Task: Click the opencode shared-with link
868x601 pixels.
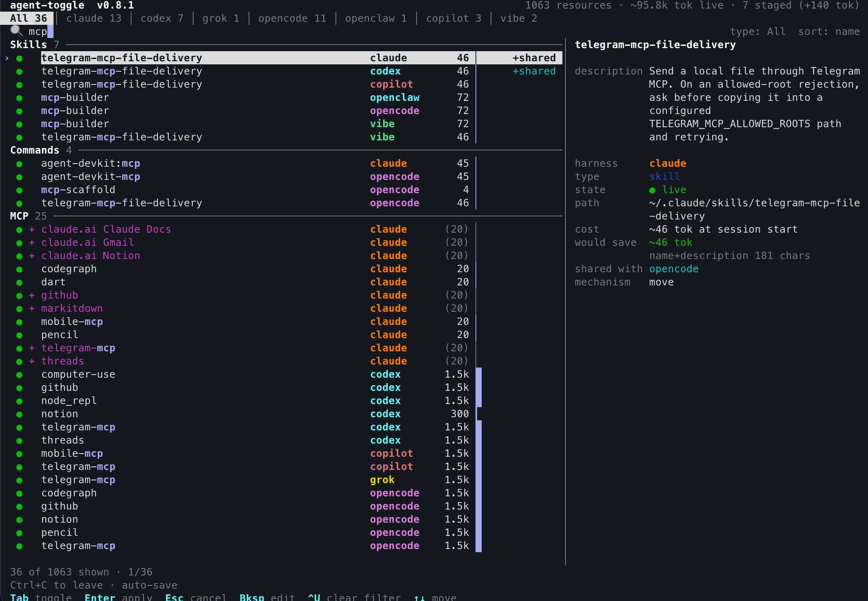Action: coord(674,269)
